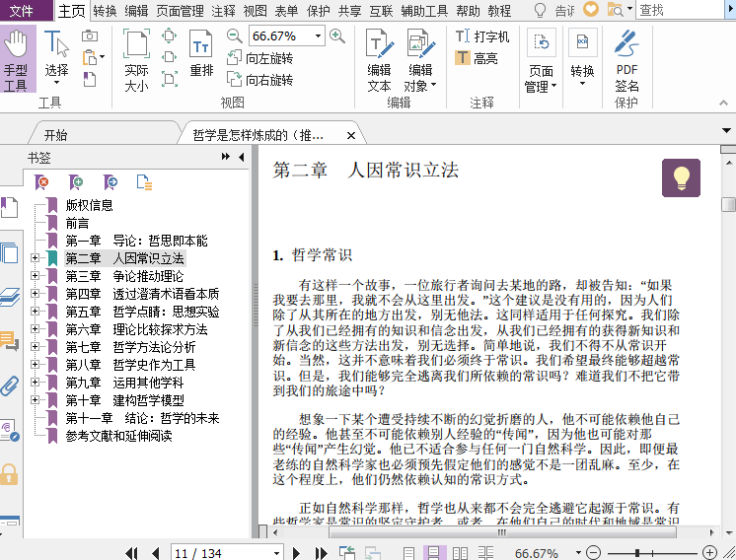Open PDF Sign (PDF签名) tool
This screenshot has height=560, width=736.
click(x=626, y=61)
